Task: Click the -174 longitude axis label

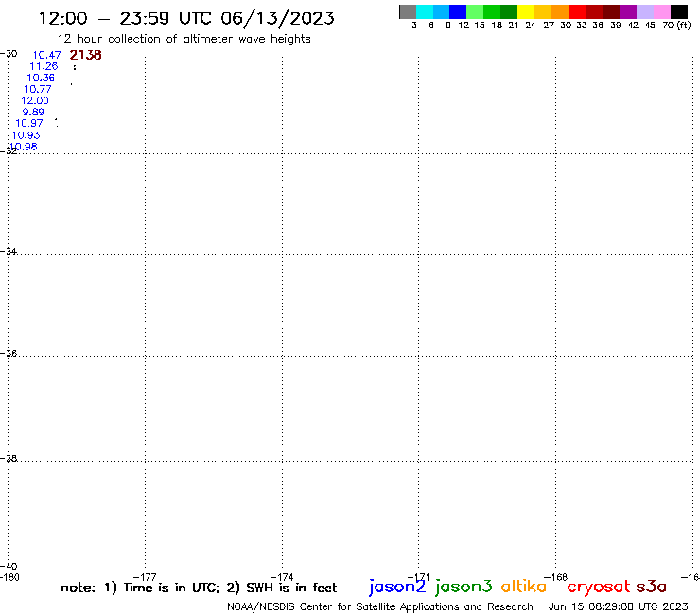Action: click(x=282, y=577)
